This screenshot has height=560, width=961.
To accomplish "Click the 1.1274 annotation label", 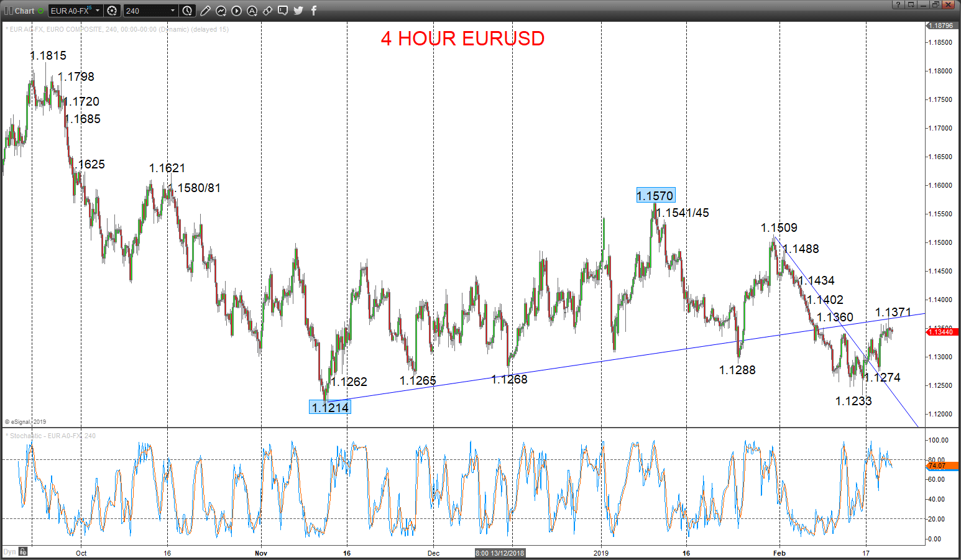I will 882,377.
